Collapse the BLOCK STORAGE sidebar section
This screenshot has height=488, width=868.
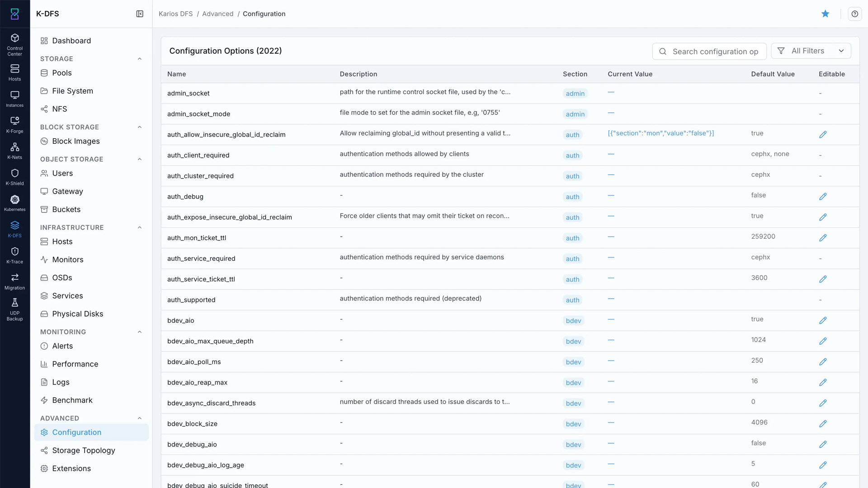click(140, 127)
